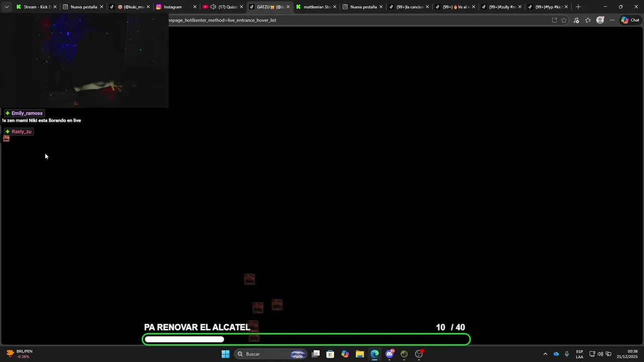Close the mattkeelan Stream tab

334,7
